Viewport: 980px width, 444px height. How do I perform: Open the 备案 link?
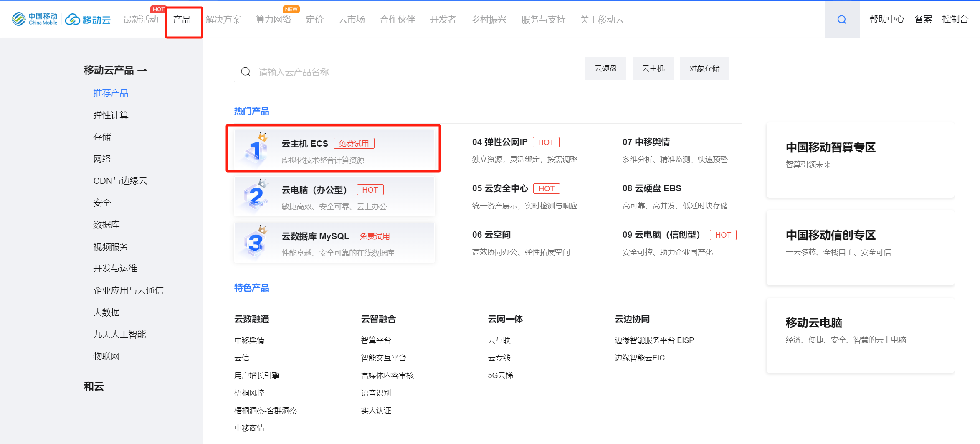(x=923, y=19)
